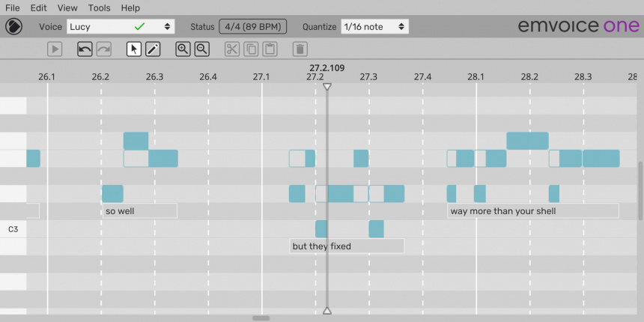Click the 26.1 ruler position
The width and height of the screenshot is (644, 322).
click(x=47, y=77)
